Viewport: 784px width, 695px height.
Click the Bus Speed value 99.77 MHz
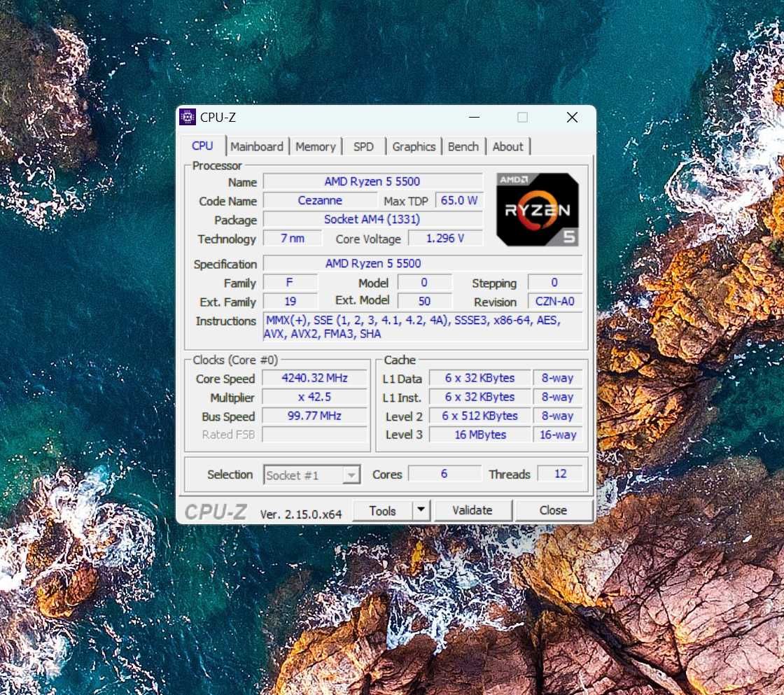pos(314,416)
